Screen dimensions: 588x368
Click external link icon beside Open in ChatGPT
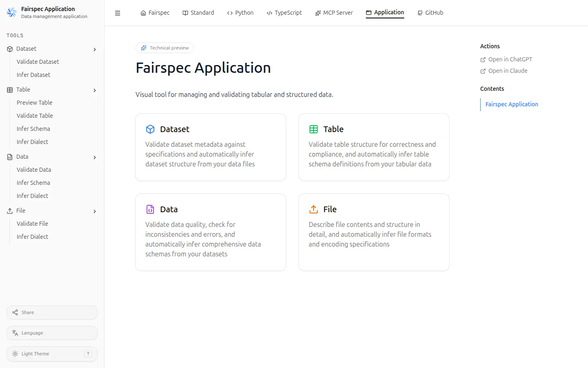(x=483, y=60)
